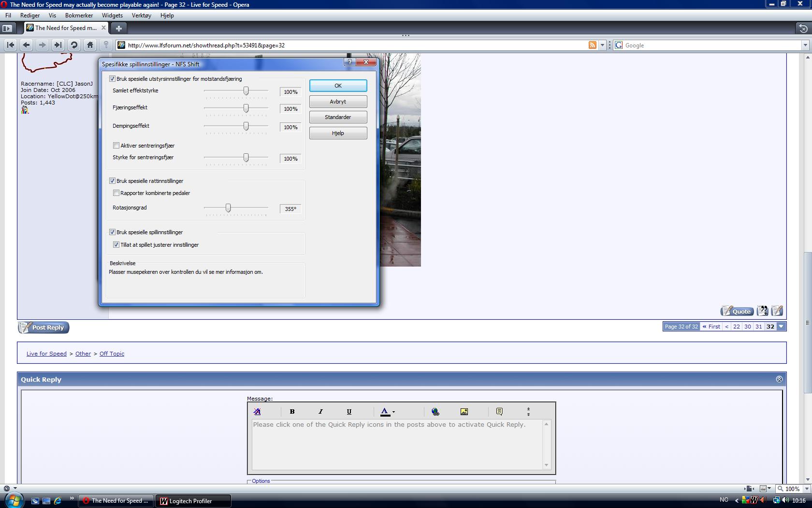Click the Hjelp button in dialog
The height and width of the screenshot is (508, 812).
click(338, 133)
